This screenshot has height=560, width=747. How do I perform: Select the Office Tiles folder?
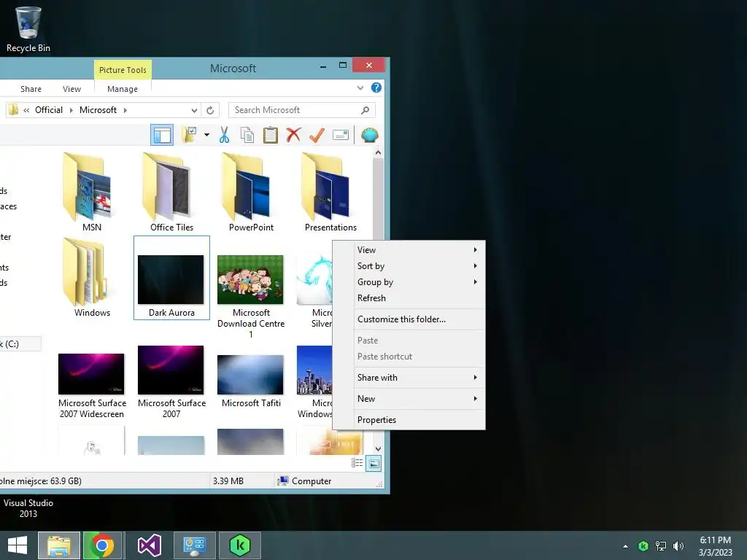(171, 192)
